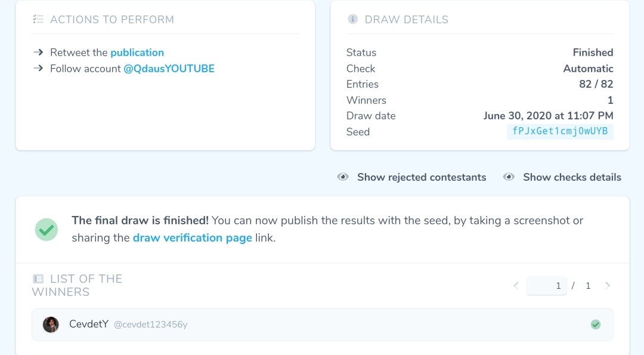
Task: Select the seed code fPJxGet1cmjOwUYB
Action: pyautogui.click(x=560, y=131)
